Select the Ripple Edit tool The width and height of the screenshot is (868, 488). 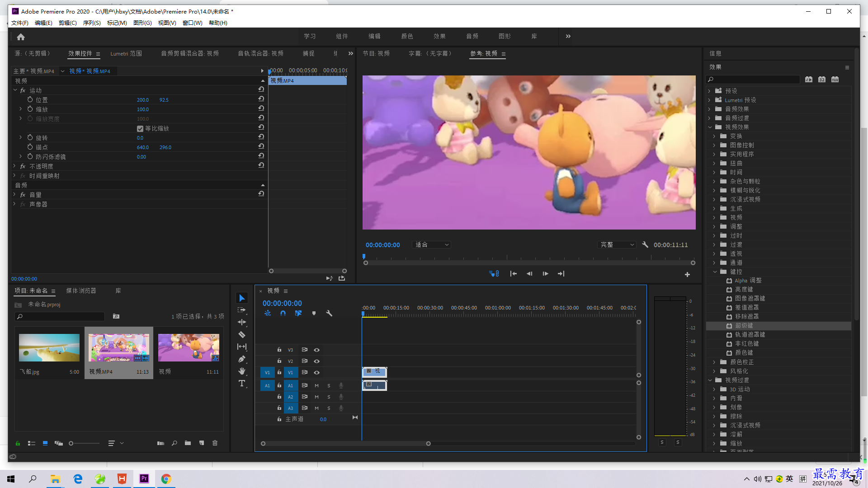click(x=242, y=322)
